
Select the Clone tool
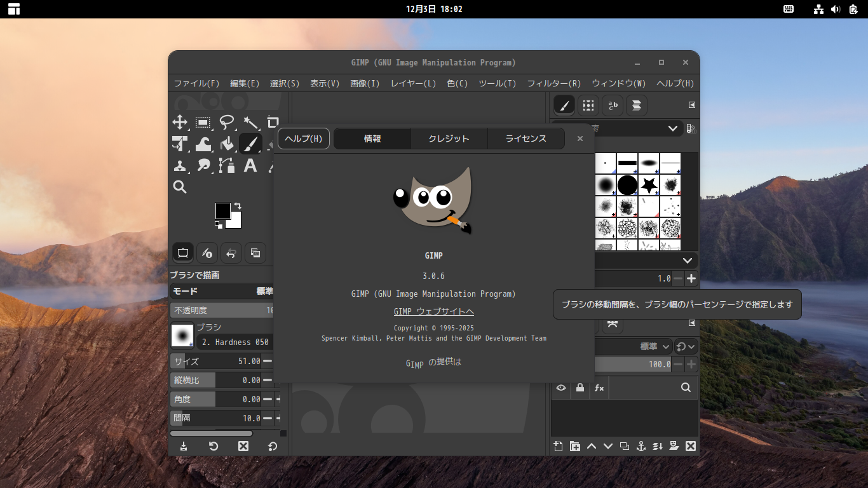[180, 165]
